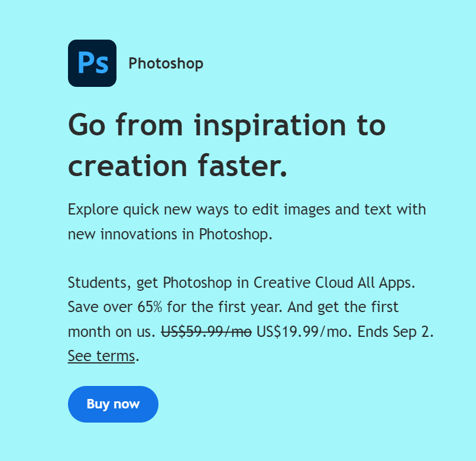
Task: Click the "Buy now" button
Action: [113, 404]
